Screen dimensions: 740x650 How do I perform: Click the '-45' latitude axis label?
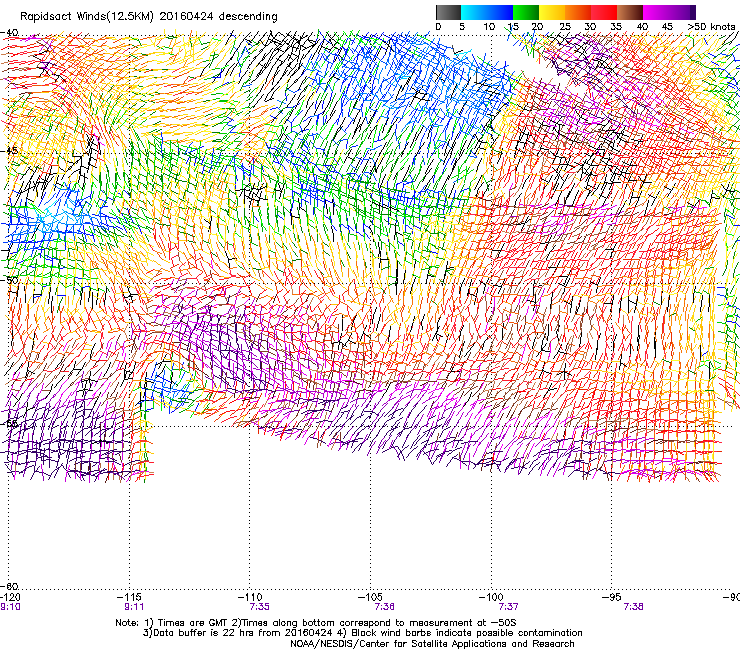pyautogui.click(x=9, y=151)
